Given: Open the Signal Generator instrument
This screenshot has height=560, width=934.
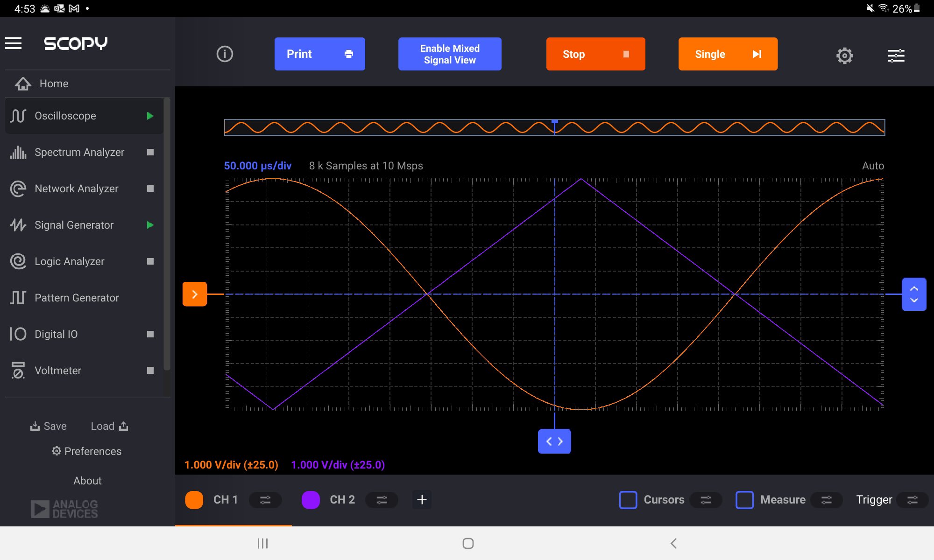Looking at the screenshot, I should click(x=74, y=224).
